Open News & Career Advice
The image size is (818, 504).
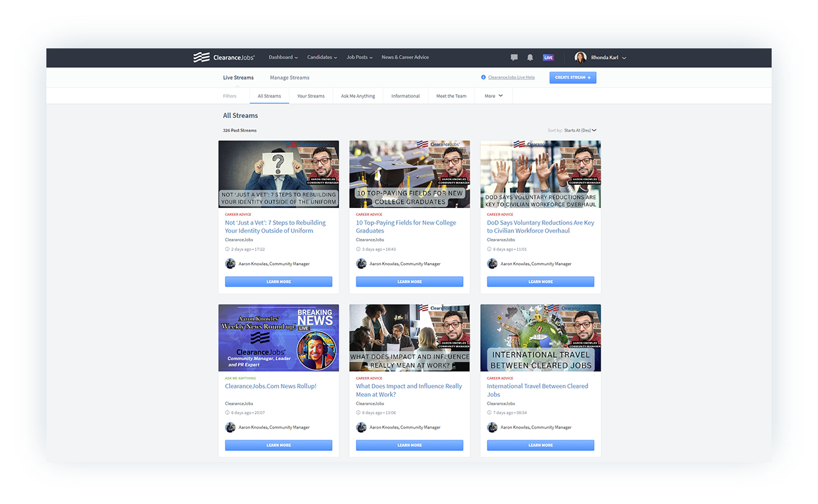coord(405,58)
